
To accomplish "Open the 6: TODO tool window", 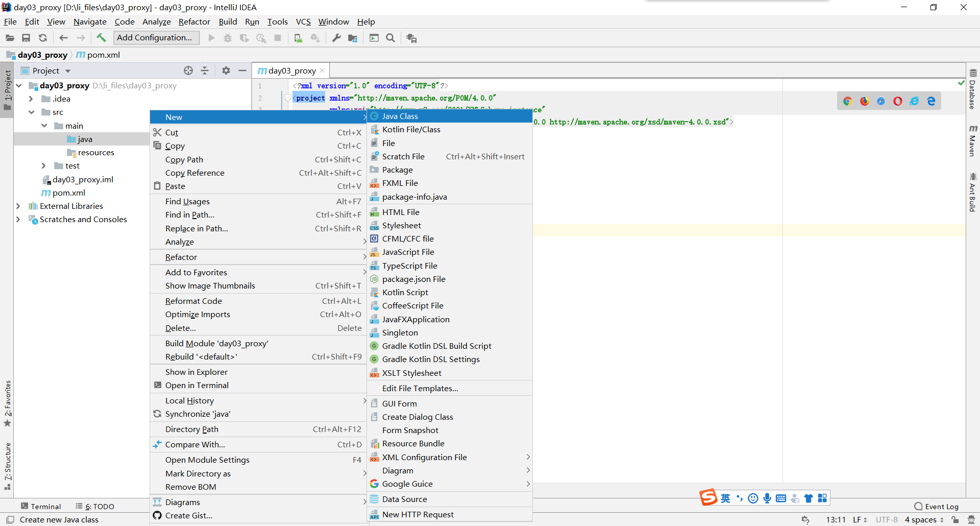I will click(x=95, y=506).
